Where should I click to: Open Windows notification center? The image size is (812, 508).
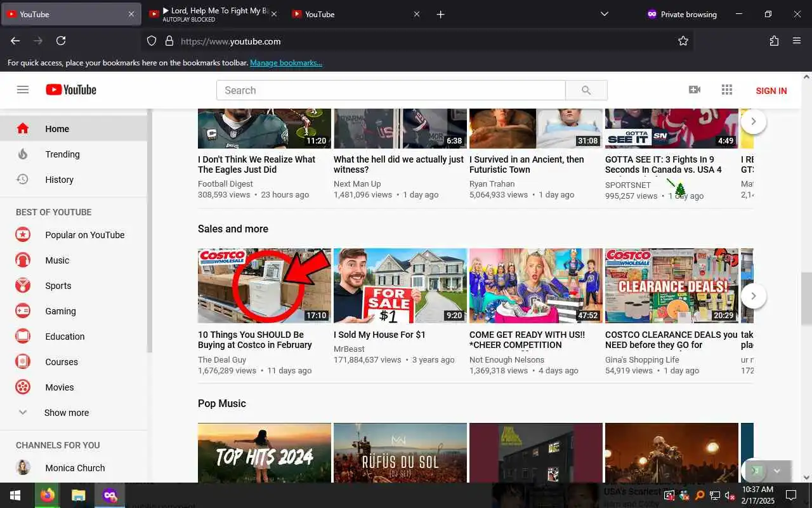pyautogui.click(x=791, y=495)
